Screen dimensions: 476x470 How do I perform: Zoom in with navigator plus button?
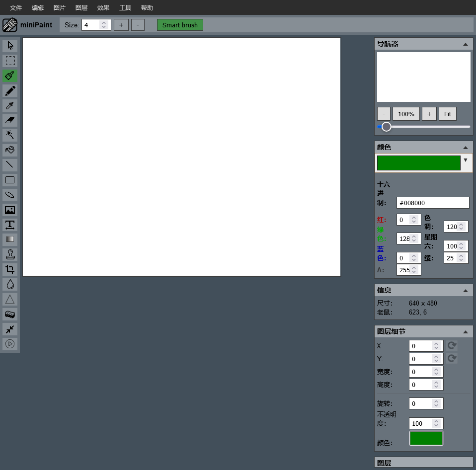coord(429,114)
